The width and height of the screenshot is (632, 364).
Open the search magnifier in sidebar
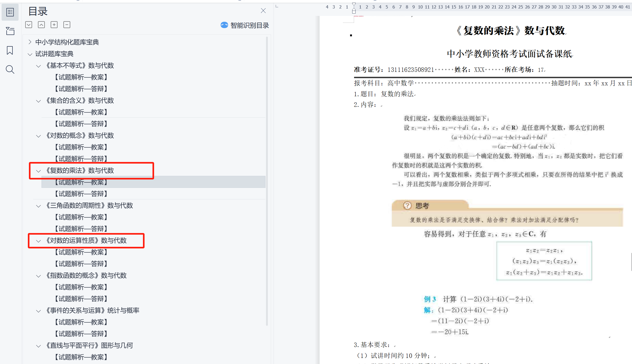coord(10,69)
